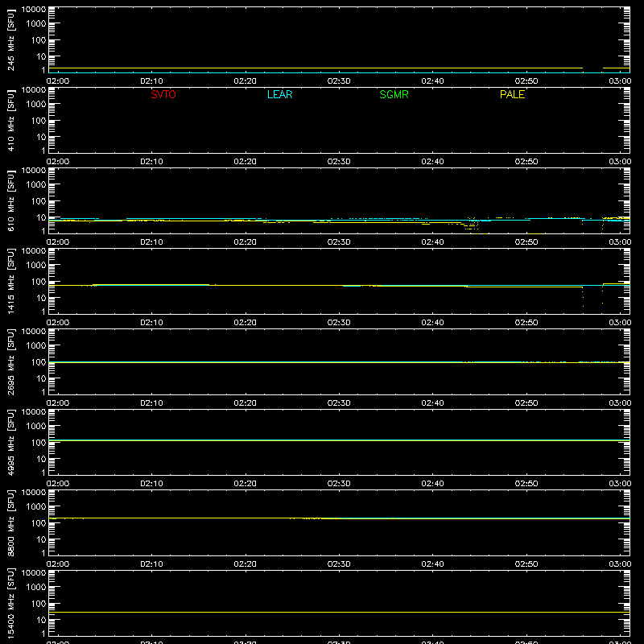Screen dimensions: 644x644
Task: Click the 1000 tick label of 410 MHz panel
Action: tap(36, 105)
